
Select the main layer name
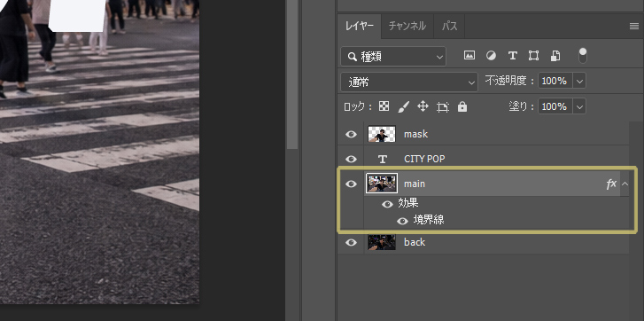(415, 184)
